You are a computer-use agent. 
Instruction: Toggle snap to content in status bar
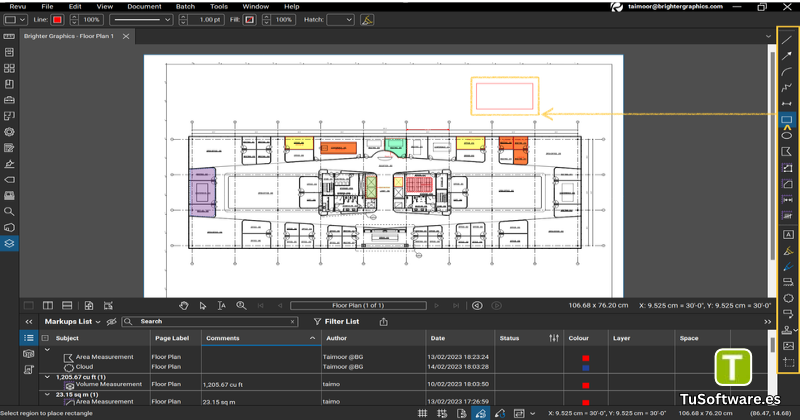point(461,413)
